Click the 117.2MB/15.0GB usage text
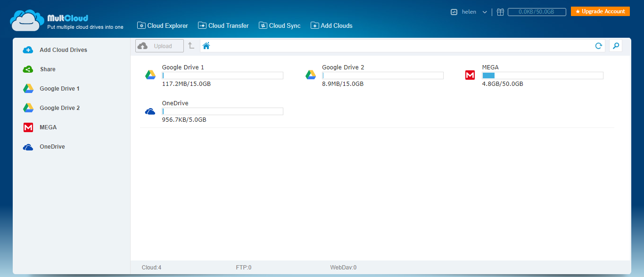Screen dimensions: 644x277 (186, 84)
